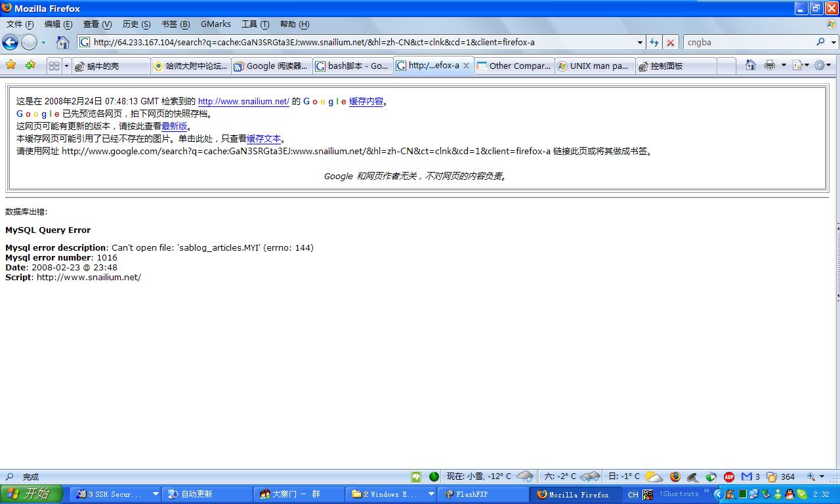The image size is (840, 504).
Task: Open the 最新版 link
Action: tap(174, 126)
